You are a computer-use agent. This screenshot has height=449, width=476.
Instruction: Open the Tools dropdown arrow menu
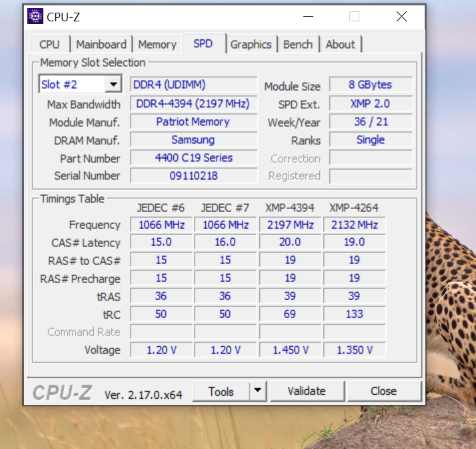[x=258, y=391]
